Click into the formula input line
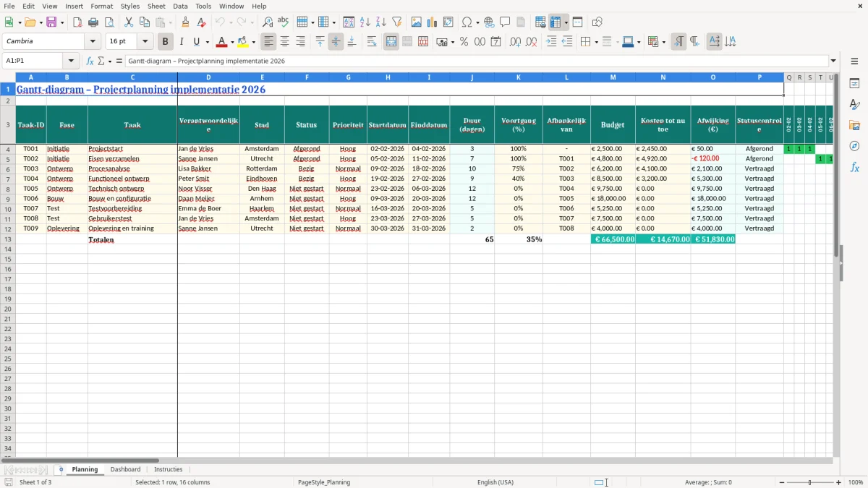 (x=476, y=61)
